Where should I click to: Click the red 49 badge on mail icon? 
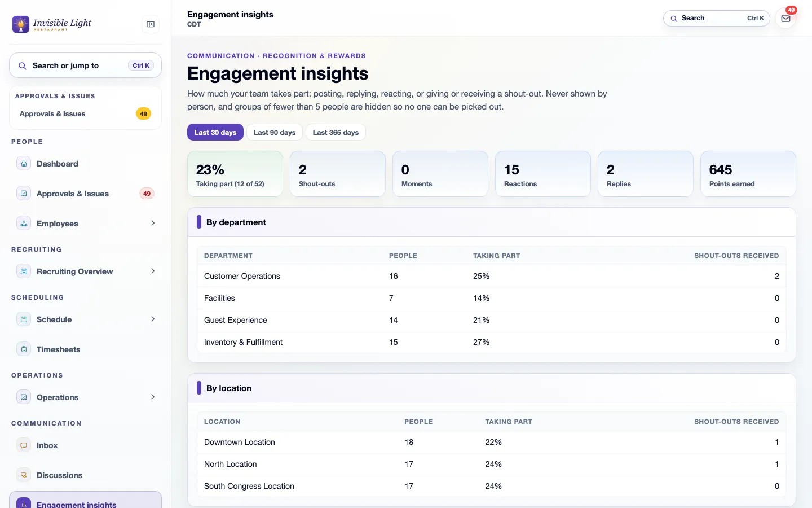(x=791, y=10)
